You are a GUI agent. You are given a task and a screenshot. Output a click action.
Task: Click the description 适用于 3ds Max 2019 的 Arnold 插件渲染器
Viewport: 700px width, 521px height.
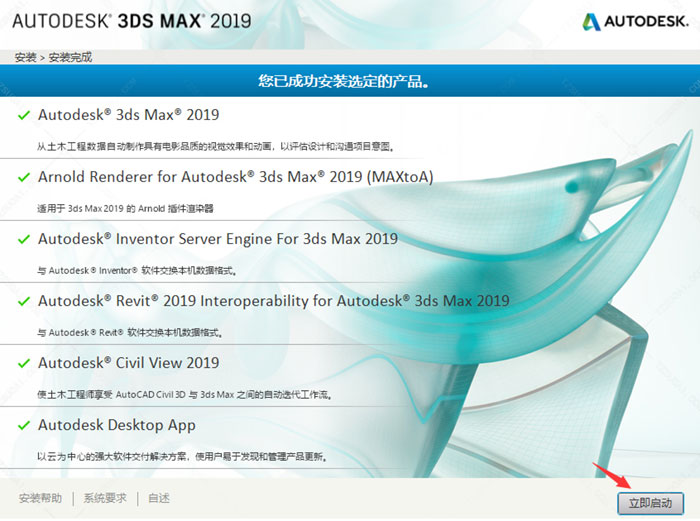pos(125,208)
